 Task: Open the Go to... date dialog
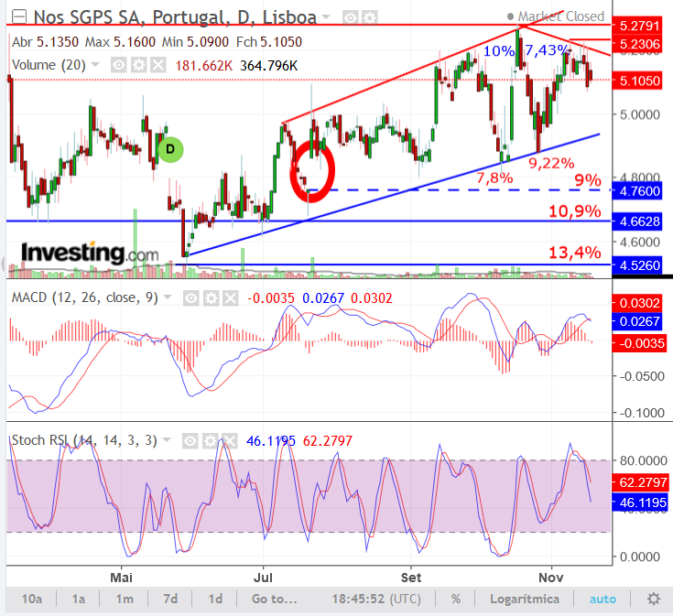[x=275, y=599]
